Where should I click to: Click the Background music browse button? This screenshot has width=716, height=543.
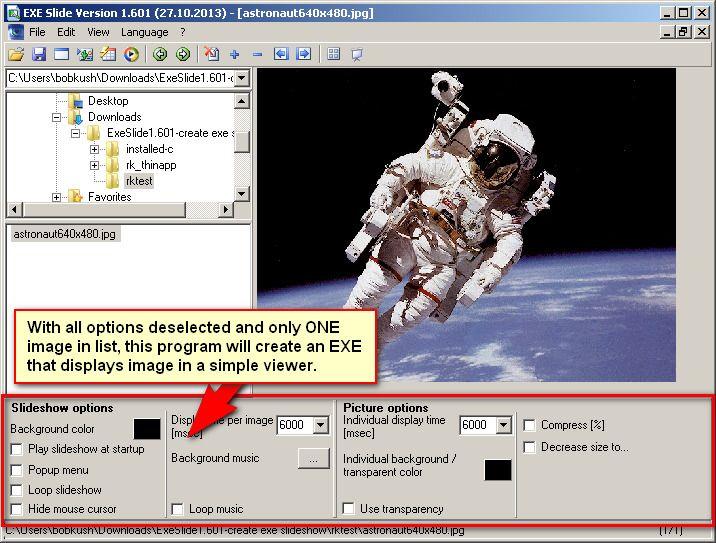tap(314, 458)
